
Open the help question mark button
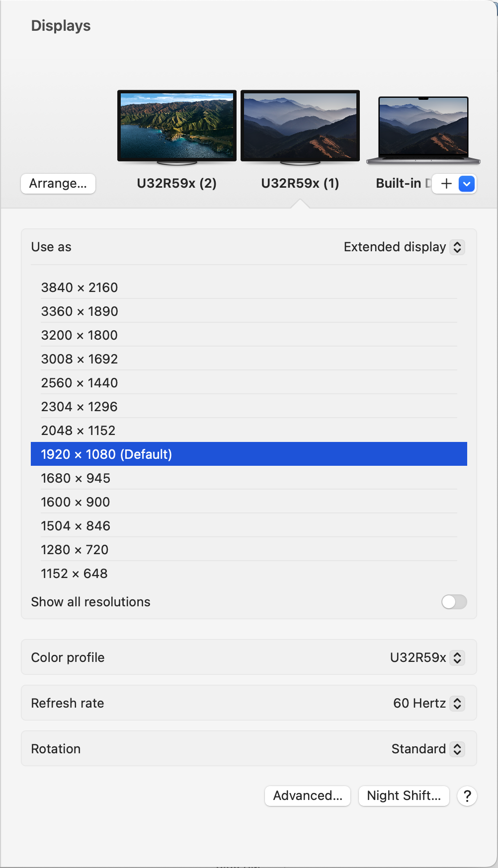467,796
